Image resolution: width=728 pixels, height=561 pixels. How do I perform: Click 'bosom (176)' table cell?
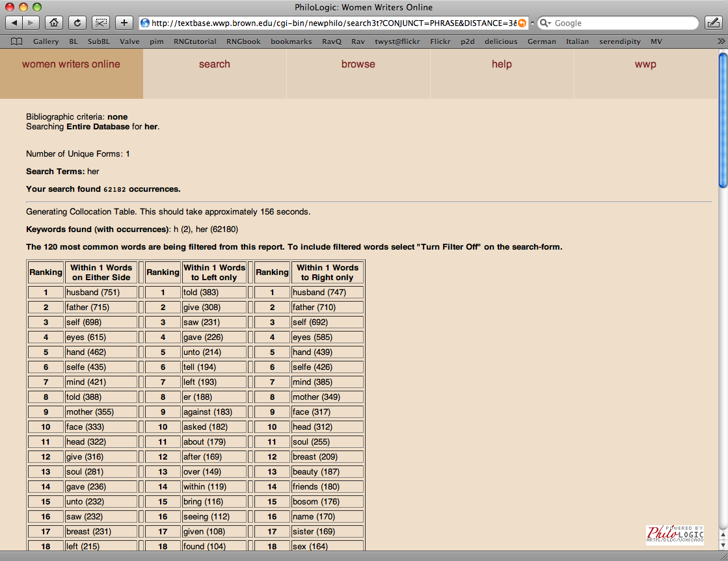pos(327,502)
